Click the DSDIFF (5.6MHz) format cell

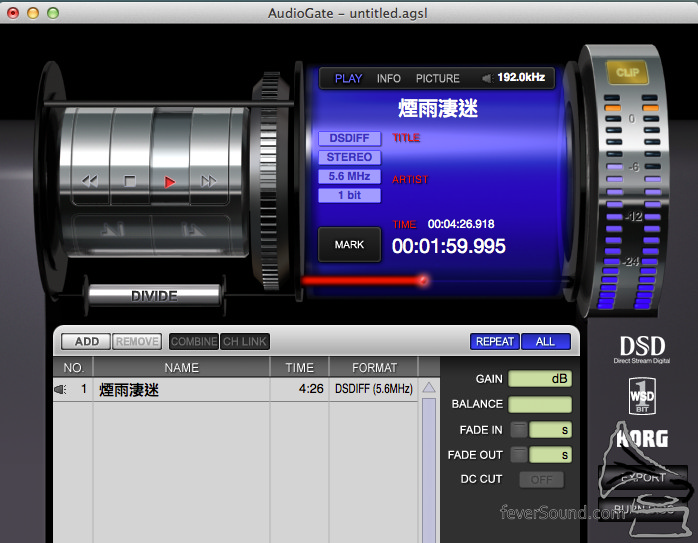tap(374, 389)
